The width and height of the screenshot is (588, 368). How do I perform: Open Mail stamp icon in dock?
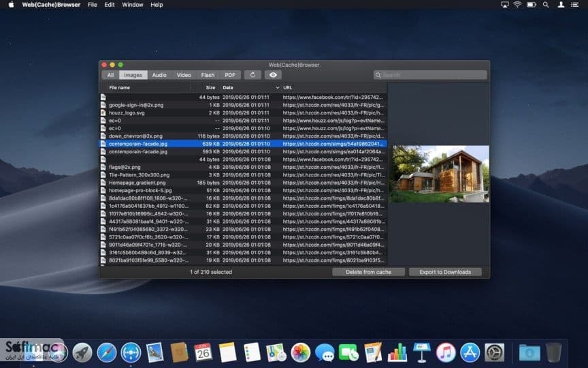(x=155, y=352)
